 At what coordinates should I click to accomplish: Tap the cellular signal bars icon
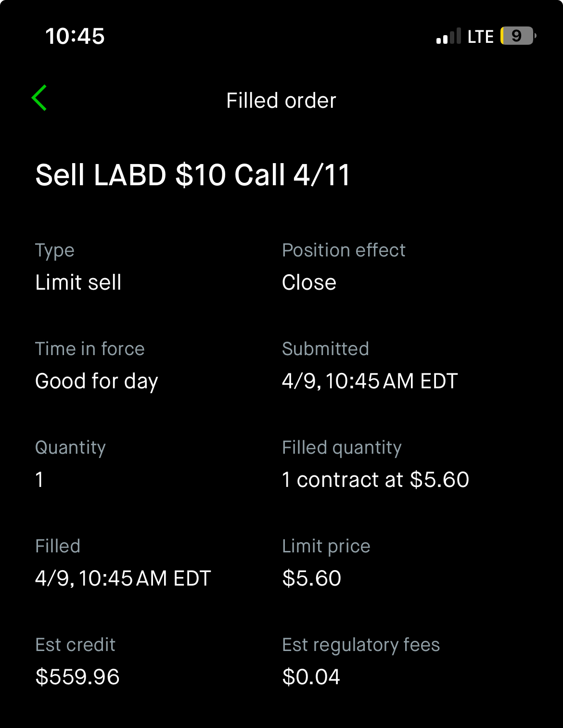coord(448,36)
